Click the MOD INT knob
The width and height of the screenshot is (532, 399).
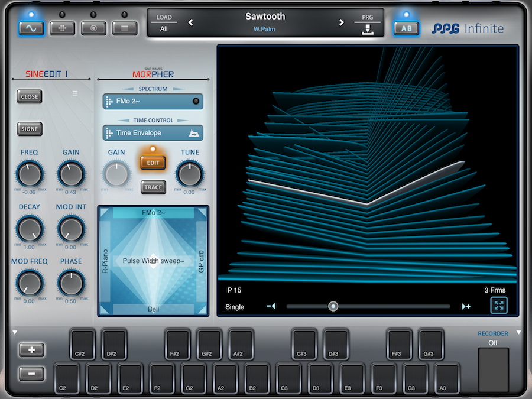(x=72, y=229)
